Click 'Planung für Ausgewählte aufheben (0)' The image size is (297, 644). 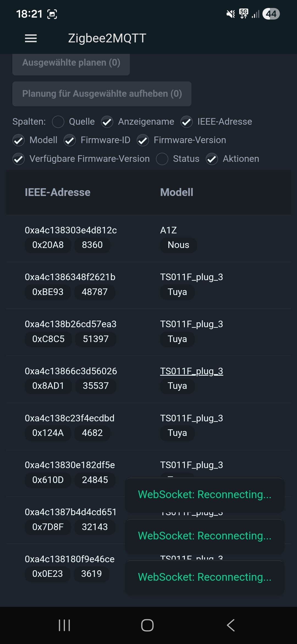coord(102,94)
